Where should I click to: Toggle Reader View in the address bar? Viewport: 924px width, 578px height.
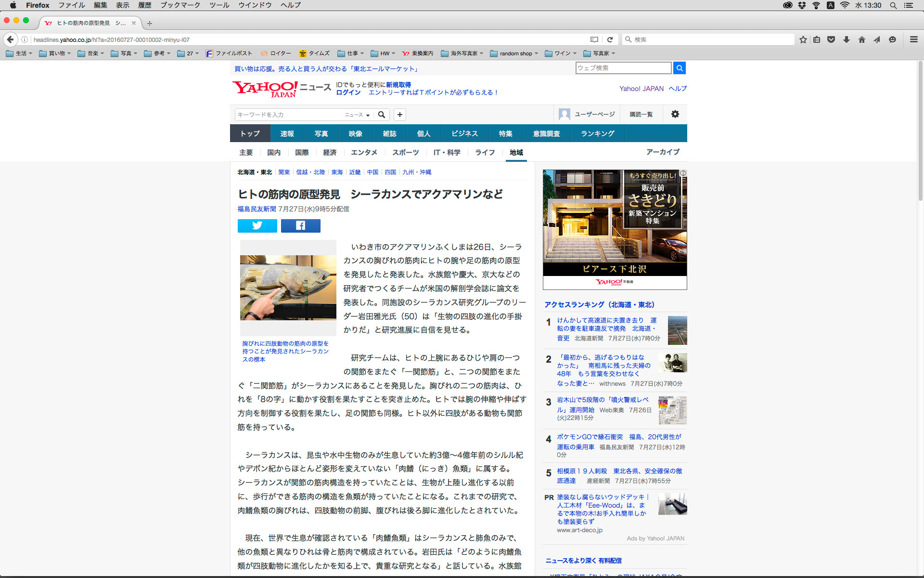tap(594, 39)
